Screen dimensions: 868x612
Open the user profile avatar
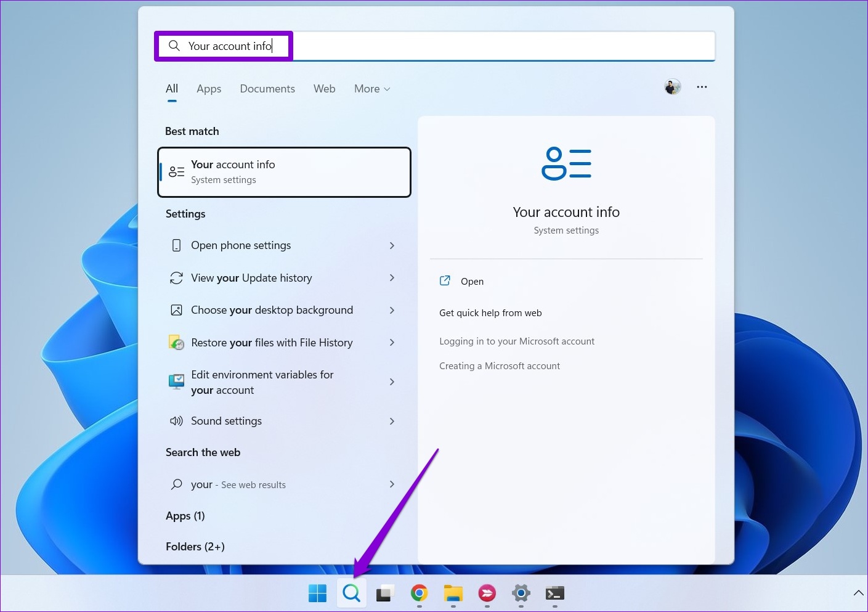[x=673, y=87]
